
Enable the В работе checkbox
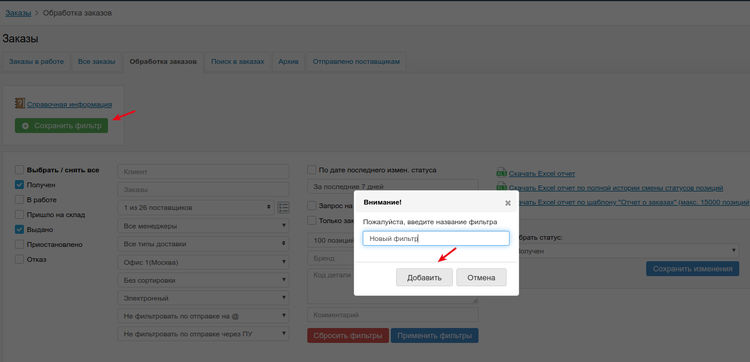(x=19, y=199)
